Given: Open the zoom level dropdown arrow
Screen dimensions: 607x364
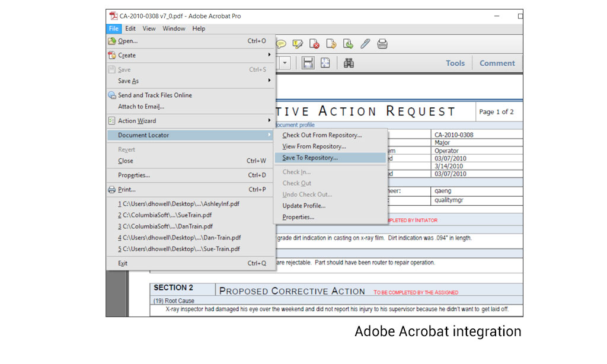Looking at the screenshot, I should tap(285, 63).
